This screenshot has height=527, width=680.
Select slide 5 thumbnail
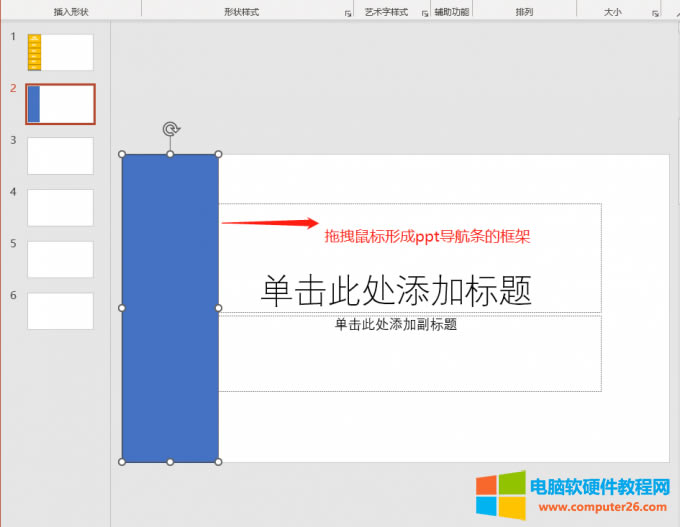60,259
